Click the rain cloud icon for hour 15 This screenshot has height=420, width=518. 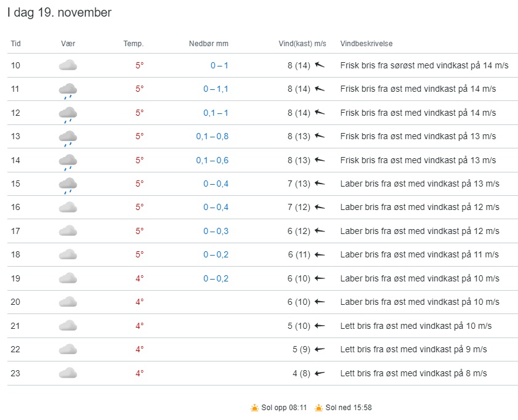coord(68,184)
